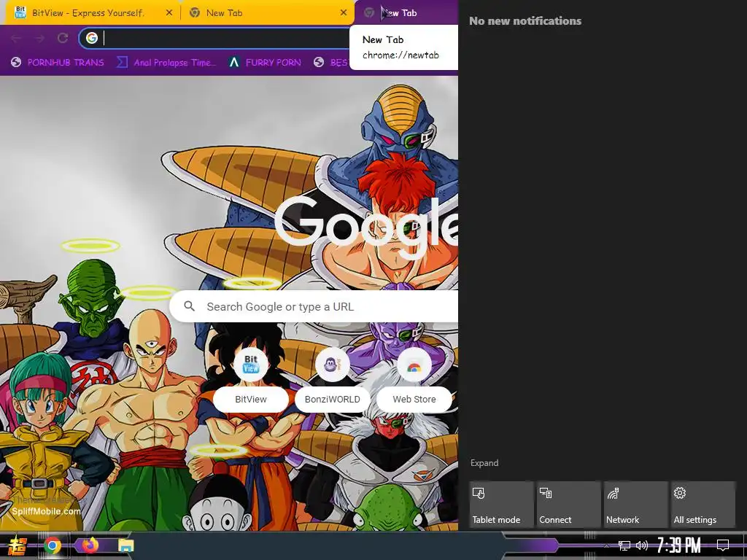Open All settings from Action Center

click(703, 505)
